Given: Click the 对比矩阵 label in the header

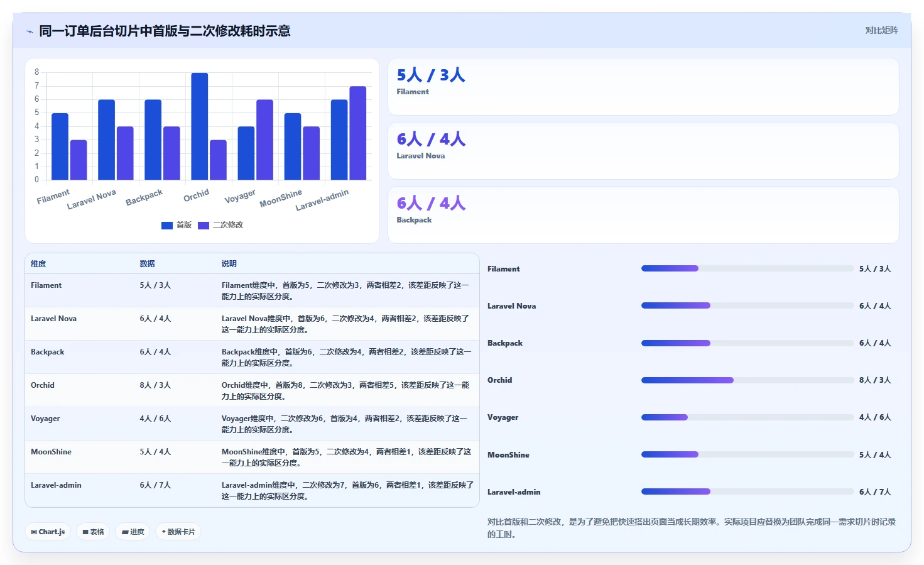Looking at the screenshot, I should 881,30.
